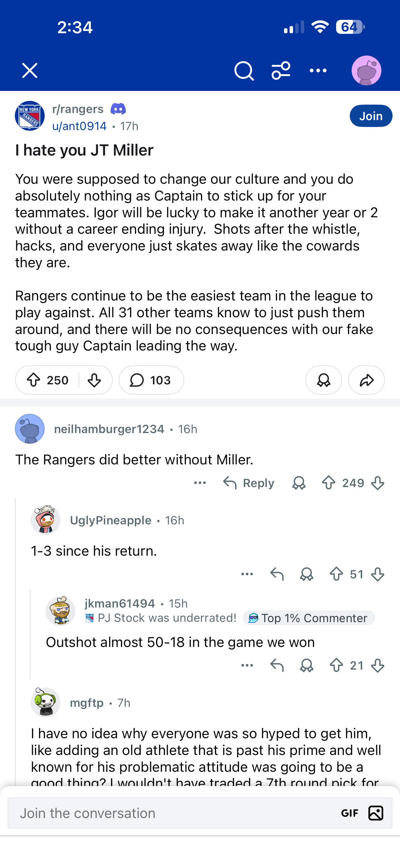Viewport: 400px width, 868px height.
Task: Open the r/rangers Discord icon
Action: pyautogui.click(x=118, y=109)
